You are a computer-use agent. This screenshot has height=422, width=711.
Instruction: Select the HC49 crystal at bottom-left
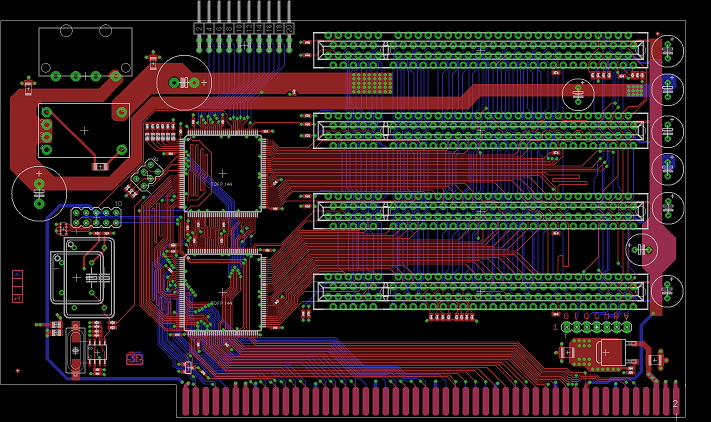coord(76,350)
